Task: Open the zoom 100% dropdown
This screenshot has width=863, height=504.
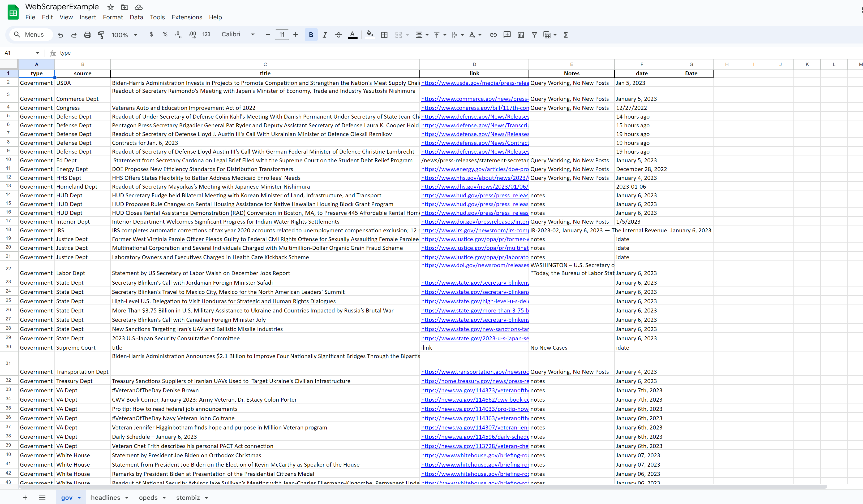Action: pyautogui.click(x=124, y=34)
